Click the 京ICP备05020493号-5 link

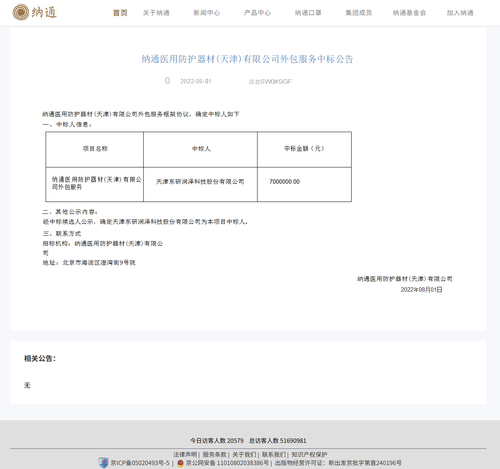point(140,463)
